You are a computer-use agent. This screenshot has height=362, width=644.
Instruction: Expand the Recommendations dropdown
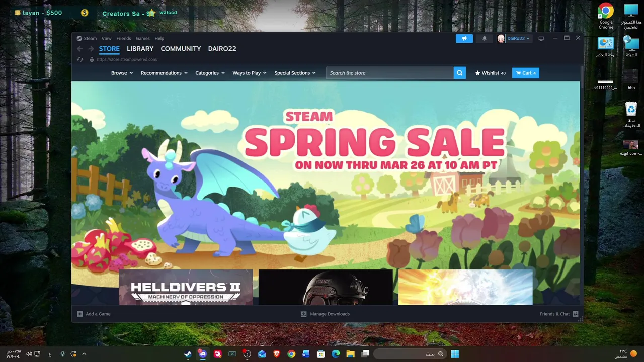(164, 73)
